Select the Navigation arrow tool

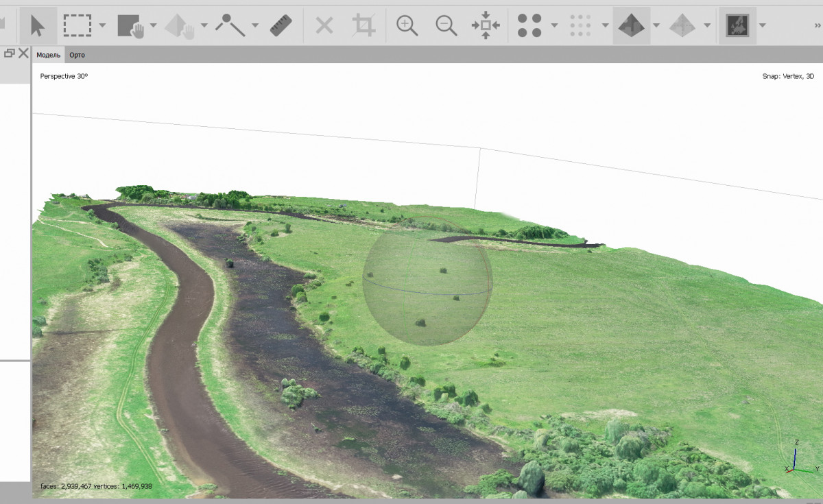38,25
